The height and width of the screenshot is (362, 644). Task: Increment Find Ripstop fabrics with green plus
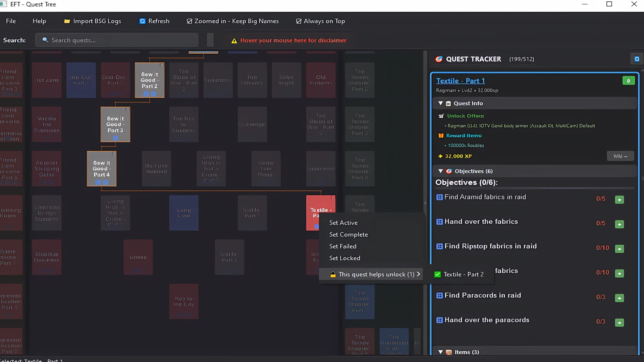click(620, 249)
